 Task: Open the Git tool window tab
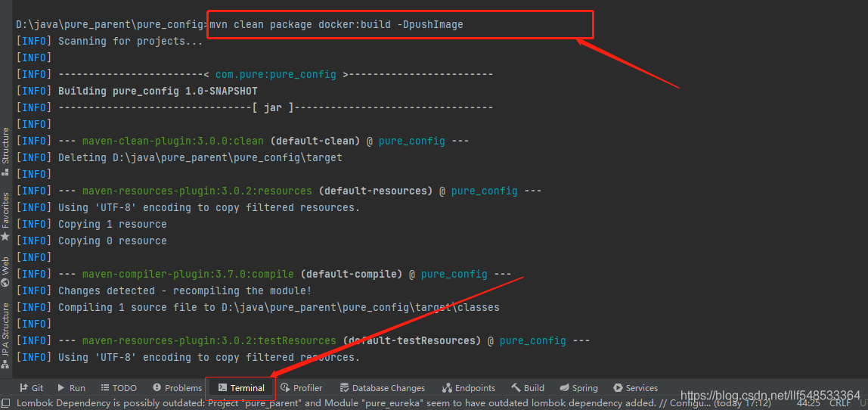pos(31,388)
